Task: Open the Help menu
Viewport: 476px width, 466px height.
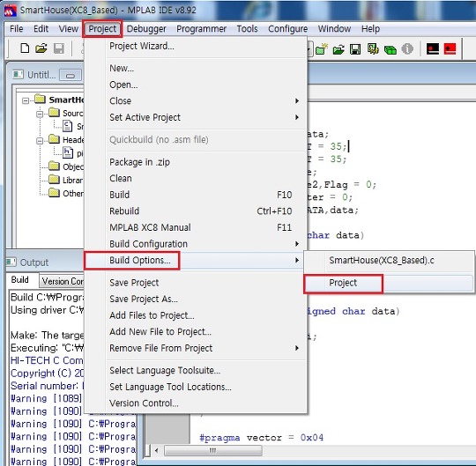Action: coord(370,29)
